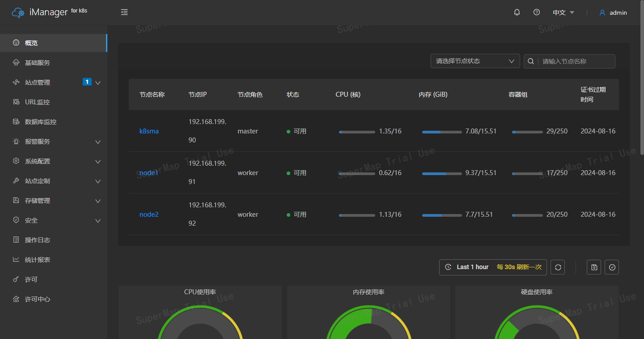Open URL监控 menu item
Image resolution: width=644 pixels, height=339 pixels.
coord(54,102)
